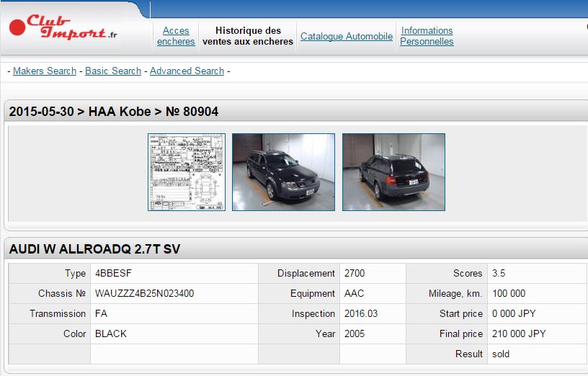Screen dimensions: 588x376
Task: Select Historique des ventes aux encheres tab
Action: (x=248, y=36)
